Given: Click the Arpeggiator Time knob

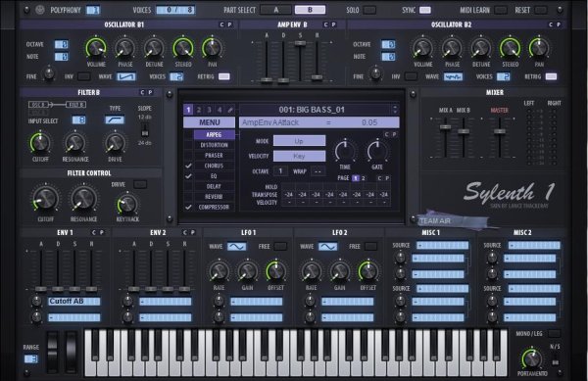Looking at the screenshot, I should coord(345,151).
